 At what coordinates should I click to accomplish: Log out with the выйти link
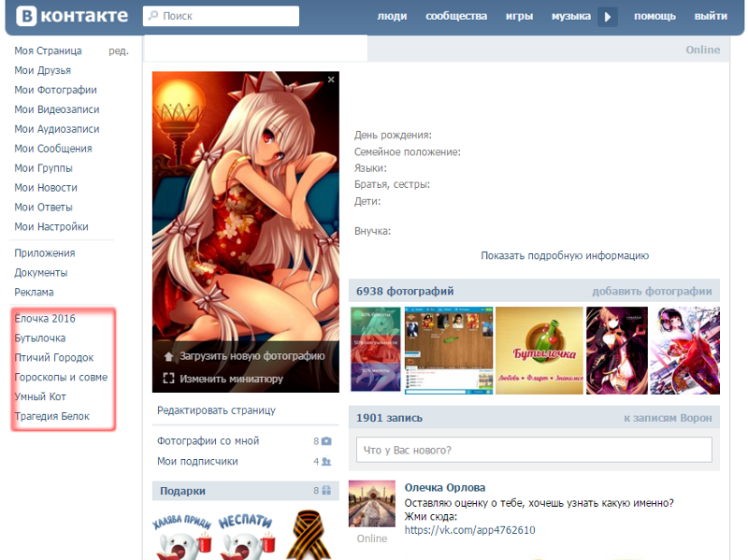click(711, 16)
